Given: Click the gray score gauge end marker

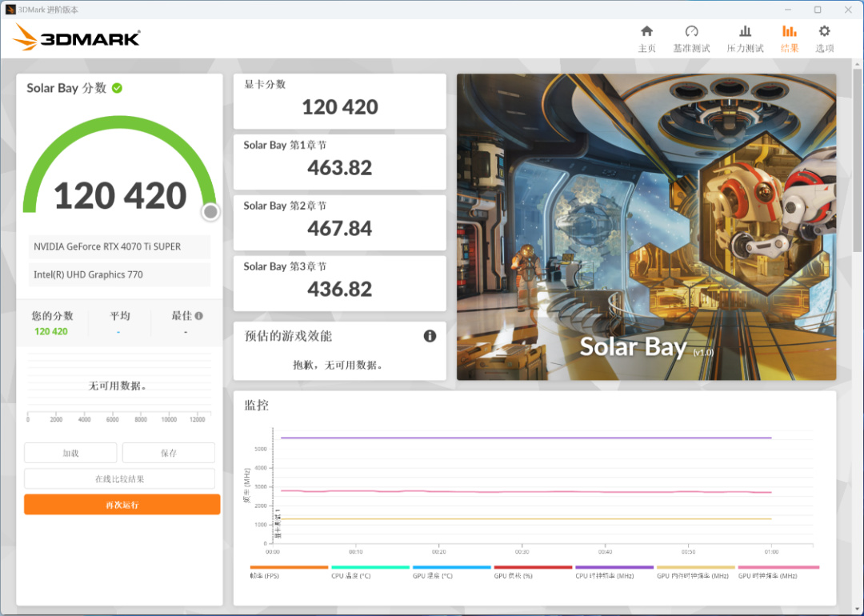Looking at the screenshot, I should (x=210, y=212).
